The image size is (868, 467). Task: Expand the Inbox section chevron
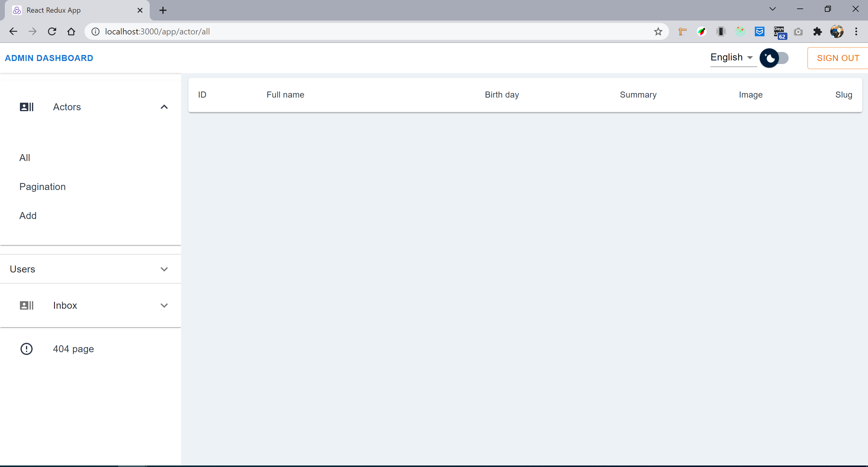(164, 305)
